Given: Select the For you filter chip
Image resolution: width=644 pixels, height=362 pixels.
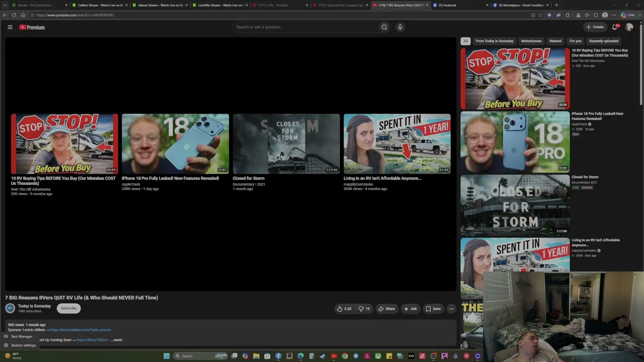Looking at the screenshot, I should 575,41.
